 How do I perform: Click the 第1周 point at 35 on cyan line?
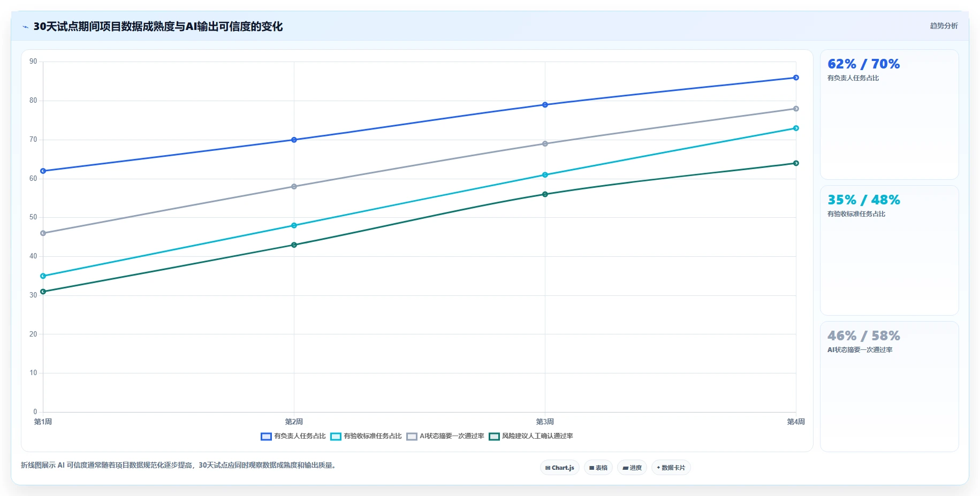coord(43,276)
